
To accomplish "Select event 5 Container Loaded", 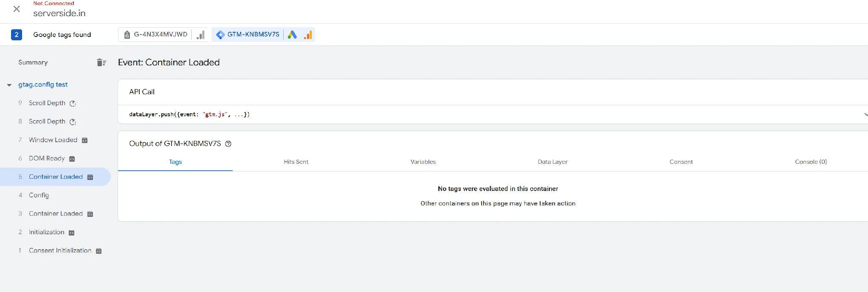I will tap(56, 177).
